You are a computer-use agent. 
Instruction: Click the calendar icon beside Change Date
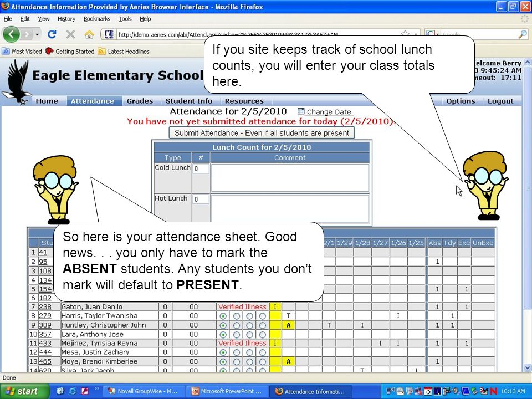301,111
